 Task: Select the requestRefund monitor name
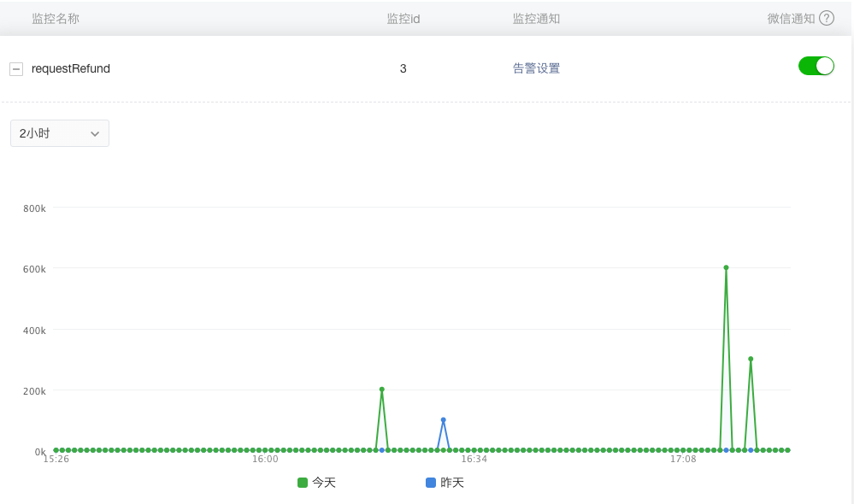71,68
